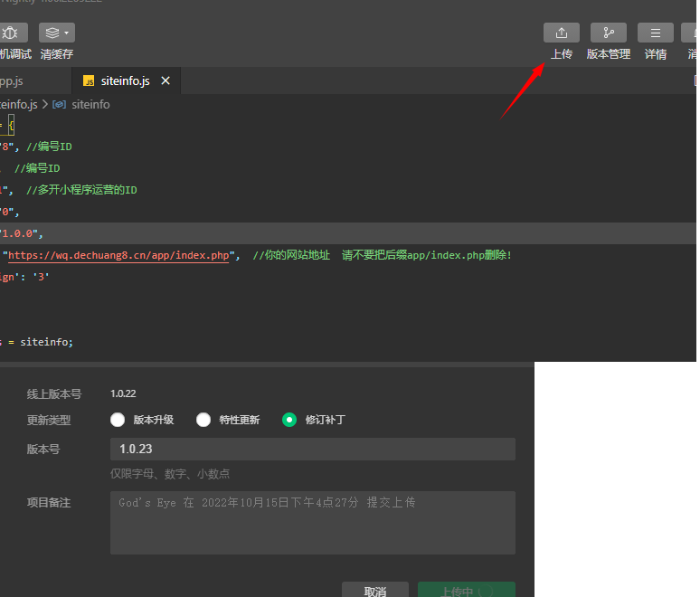Click the 上传中 upload button
Screen dimensions: 700x597
click(x=467, y=590)
